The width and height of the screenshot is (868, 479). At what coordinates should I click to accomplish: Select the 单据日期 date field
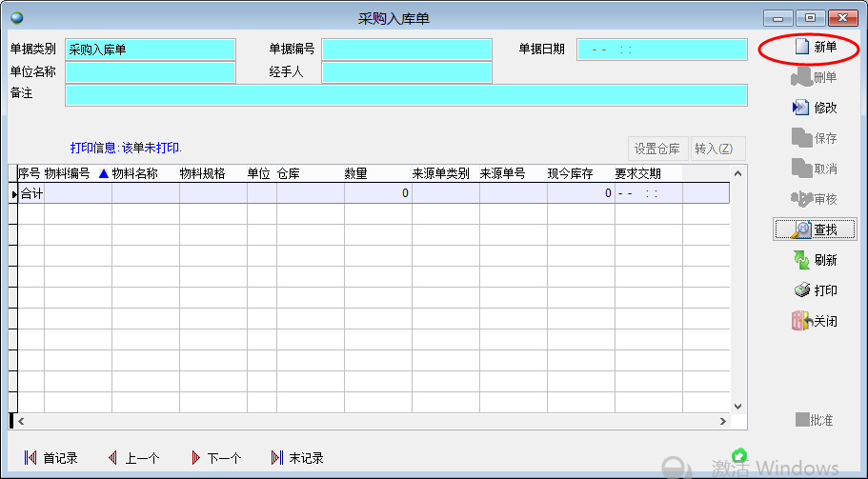[661, 50]
